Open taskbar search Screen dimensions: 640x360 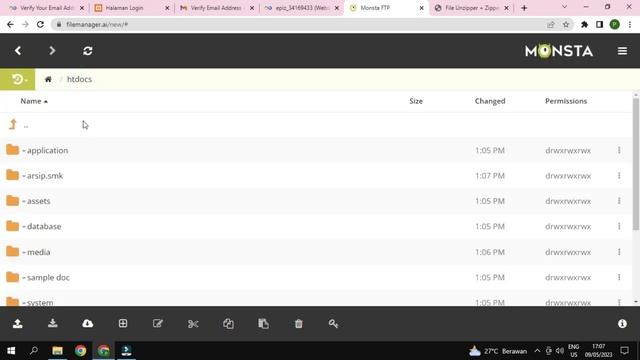coord(34,351)
